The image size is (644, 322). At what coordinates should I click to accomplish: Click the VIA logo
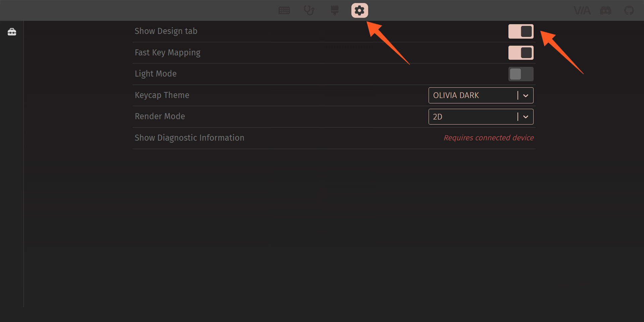click(x=582, y=10)
